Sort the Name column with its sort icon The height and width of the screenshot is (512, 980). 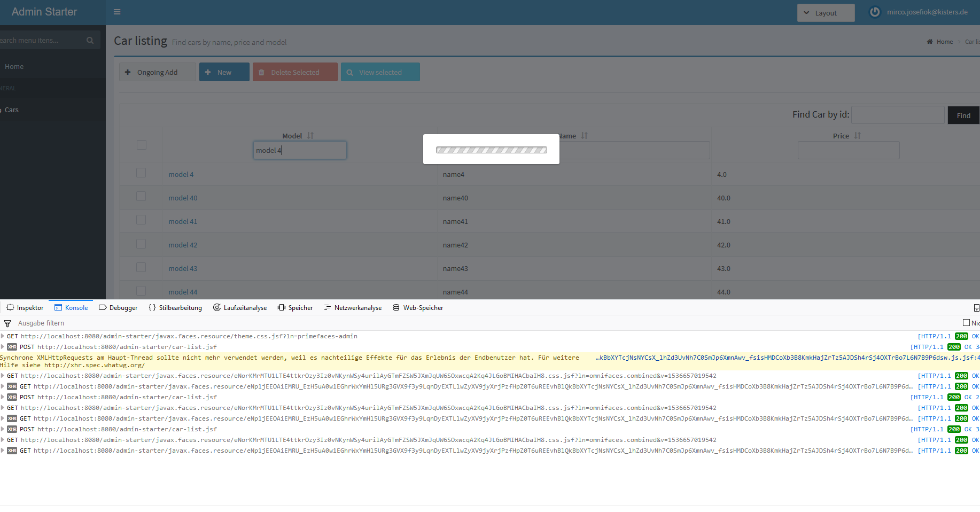tap(585, 136)
